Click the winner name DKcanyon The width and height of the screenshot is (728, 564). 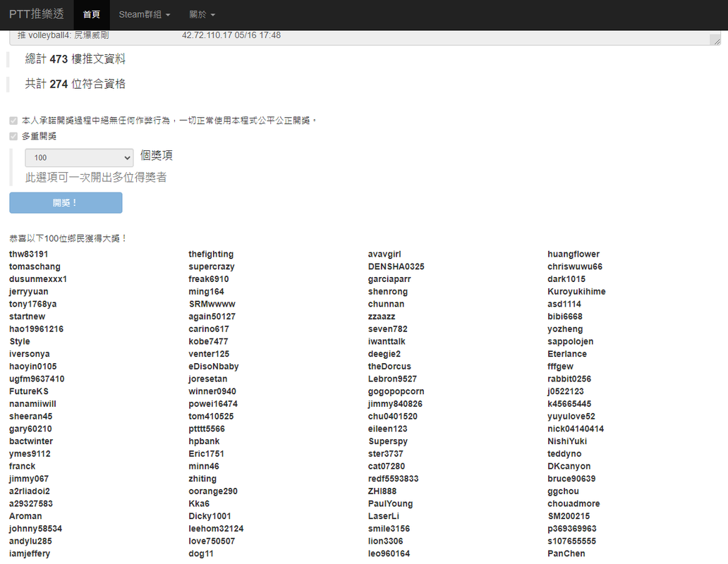tap(569, 466)
